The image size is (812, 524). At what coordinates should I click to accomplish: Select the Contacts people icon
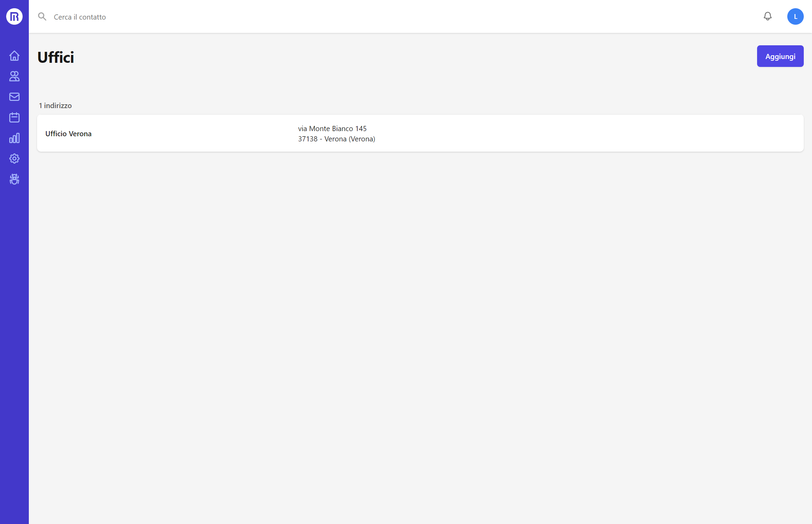pyautogui.click(x=14, y=76)
